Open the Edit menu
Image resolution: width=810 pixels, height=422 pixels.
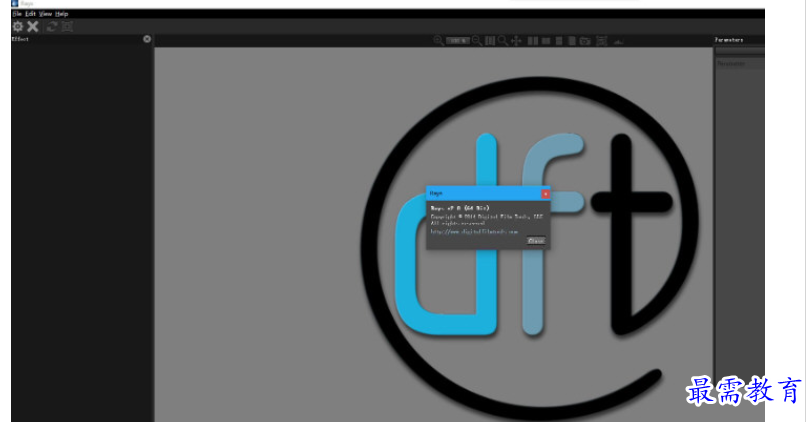pyautogui.click(x=30, y=14)
